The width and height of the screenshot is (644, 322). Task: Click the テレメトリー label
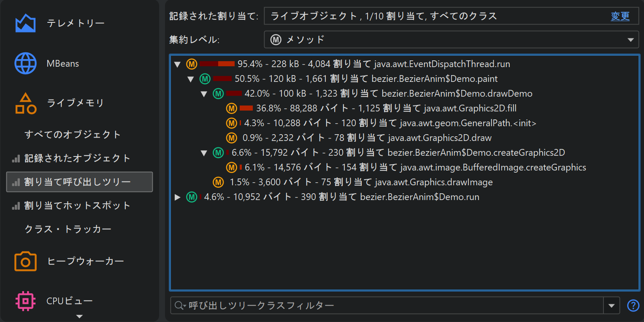coord(76,23)
